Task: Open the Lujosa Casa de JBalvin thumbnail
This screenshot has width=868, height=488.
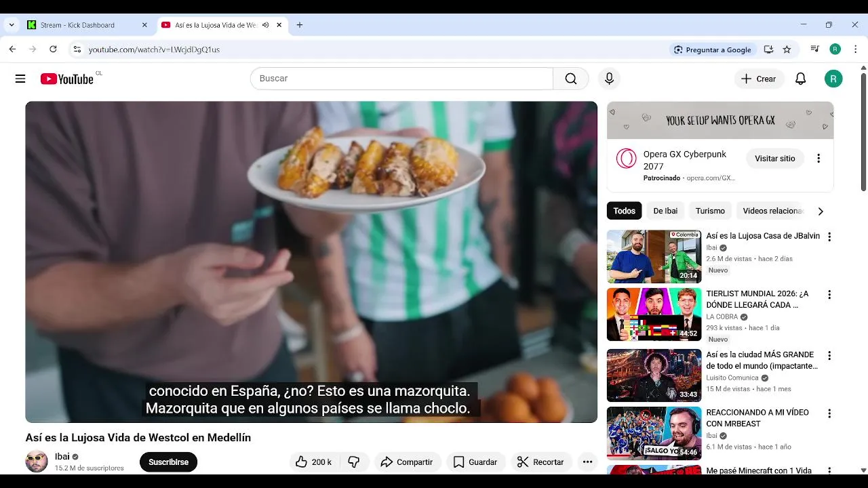Action: point(654,256)
